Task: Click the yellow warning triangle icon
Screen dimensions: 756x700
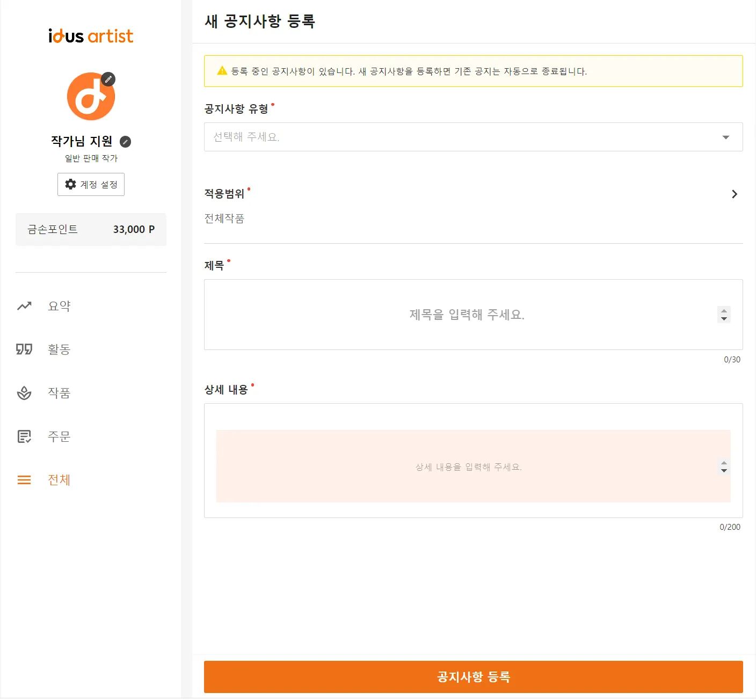Action: click(x=222, y=71)
